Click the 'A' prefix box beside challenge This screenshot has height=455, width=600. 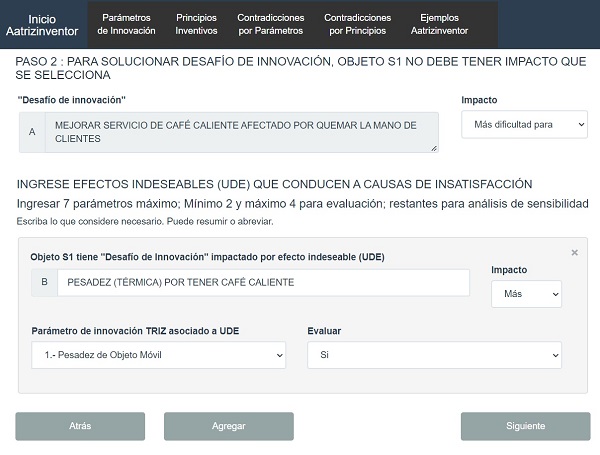[32, 132]
